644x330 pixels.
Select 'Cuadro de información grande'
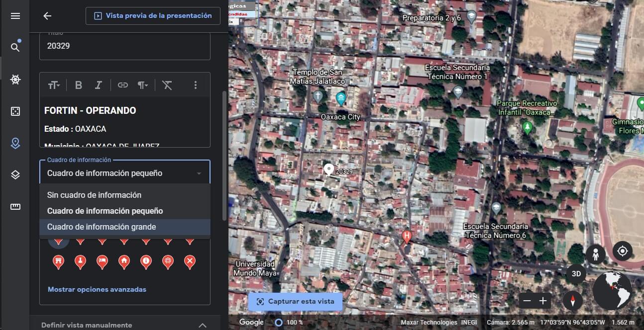pyautogui.click(x=125, y=227)
